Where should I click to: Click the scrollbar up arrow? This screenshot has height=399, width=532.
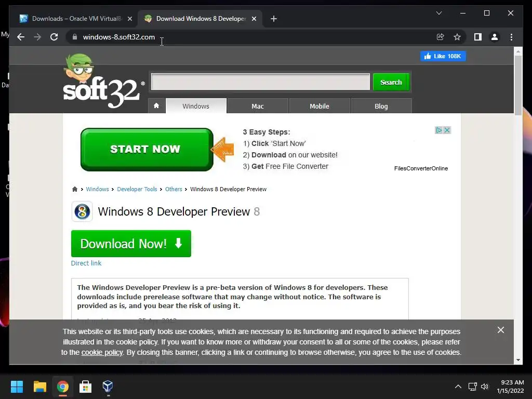point(518,51)
